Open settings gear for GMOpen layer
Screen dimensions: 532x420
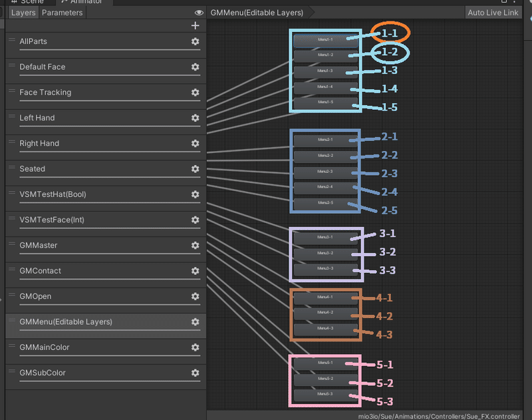tap(195, 296)
